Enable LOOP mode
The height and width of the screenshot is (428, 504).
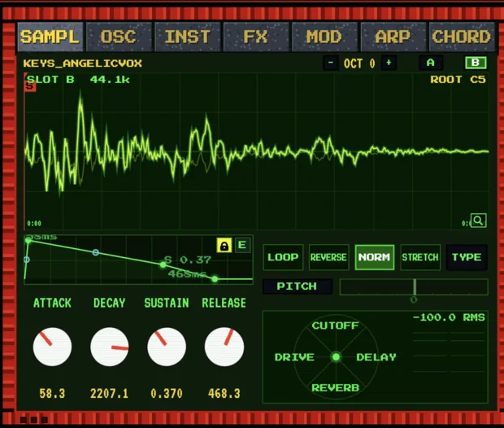coord(283,257)
